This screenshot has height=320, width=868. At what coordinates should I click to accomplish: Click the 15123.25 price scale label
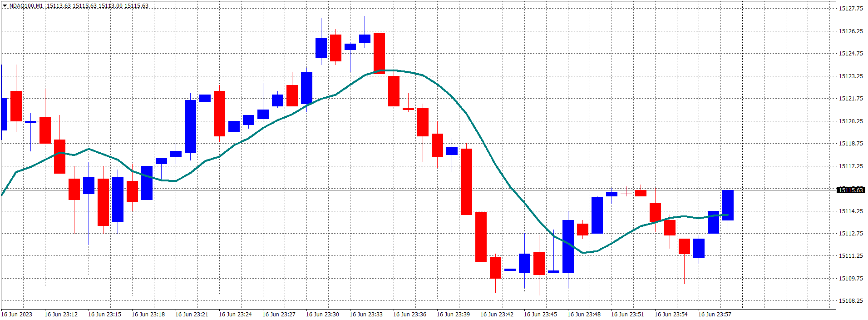851,76
